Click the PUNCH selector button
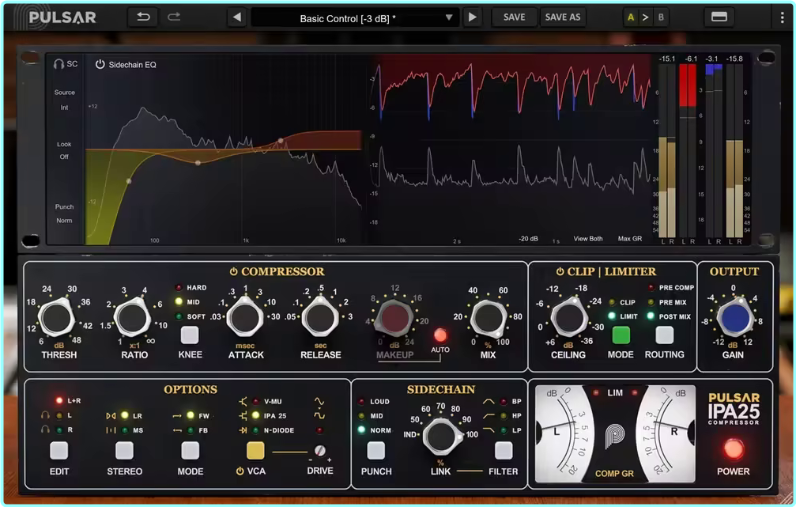Viewport: 796px width, 507px height. (x=376, y=450)
